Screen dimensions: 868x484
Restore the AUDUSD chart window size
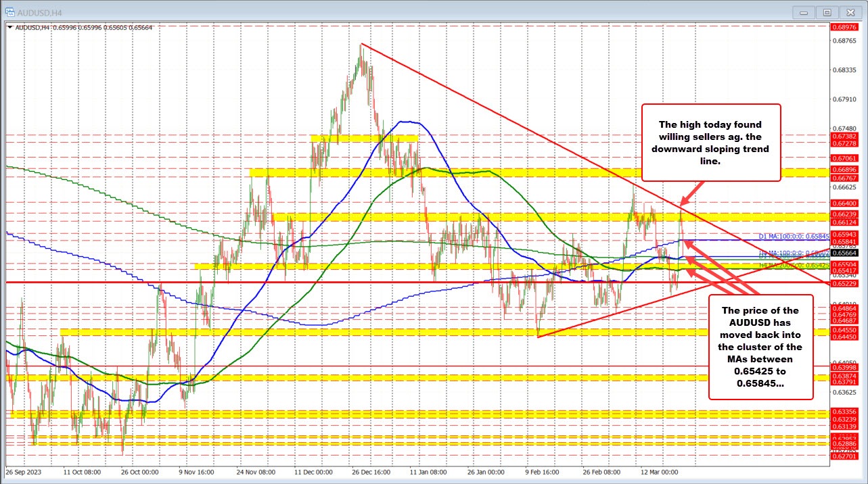(826, 11)
